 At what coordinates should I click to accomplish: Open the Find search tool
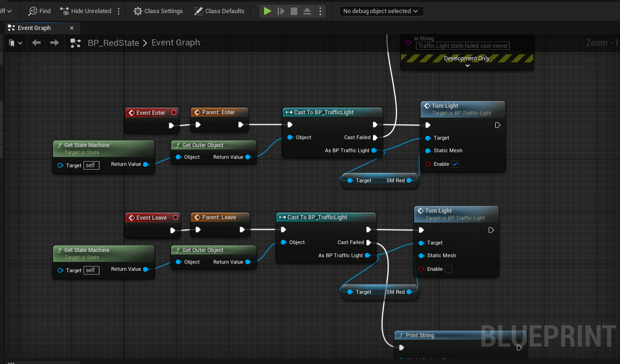coord(39,11)
